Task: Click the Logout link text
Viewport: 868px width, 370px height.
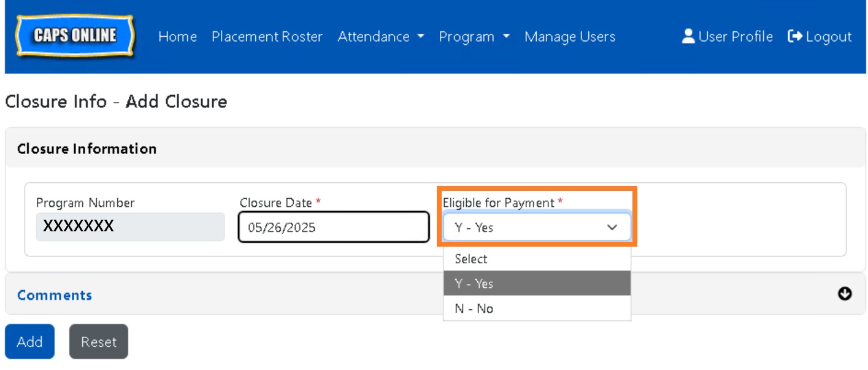Action: pyautogui.click(x=828, y=37)
